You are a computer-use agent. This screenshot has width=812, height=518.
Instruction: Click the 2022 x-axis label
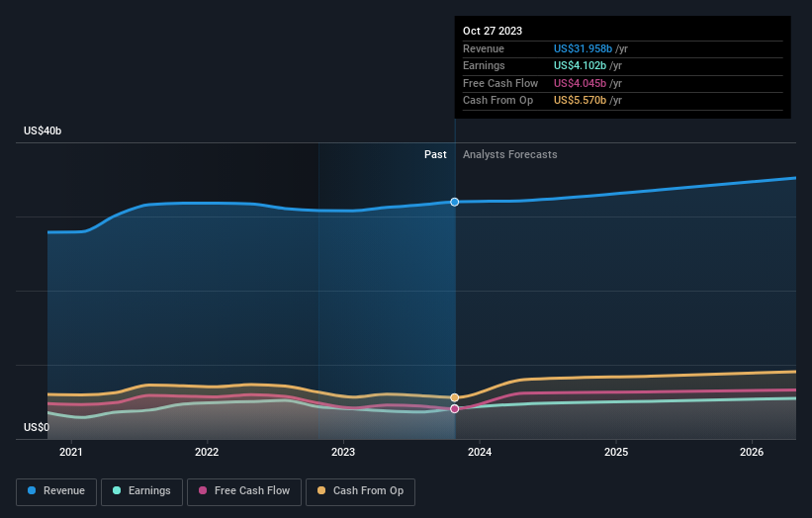207,452
